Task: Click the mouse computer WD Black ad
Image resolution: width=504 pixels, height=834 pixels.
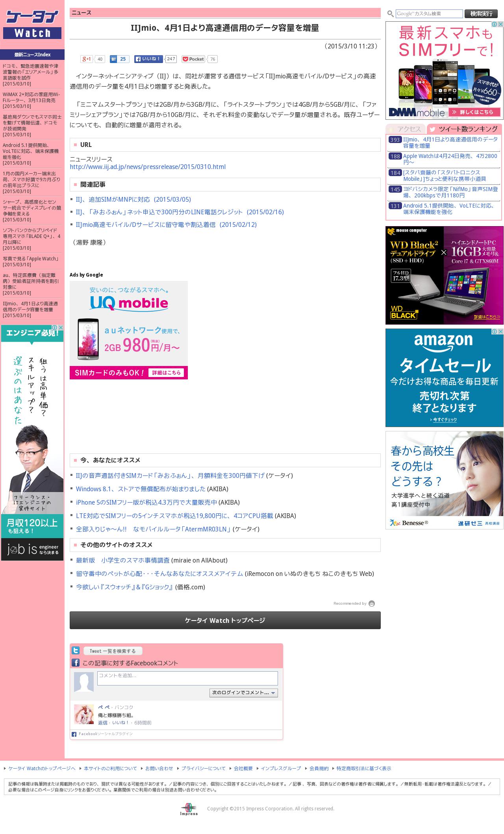Action: click(445, 275)
